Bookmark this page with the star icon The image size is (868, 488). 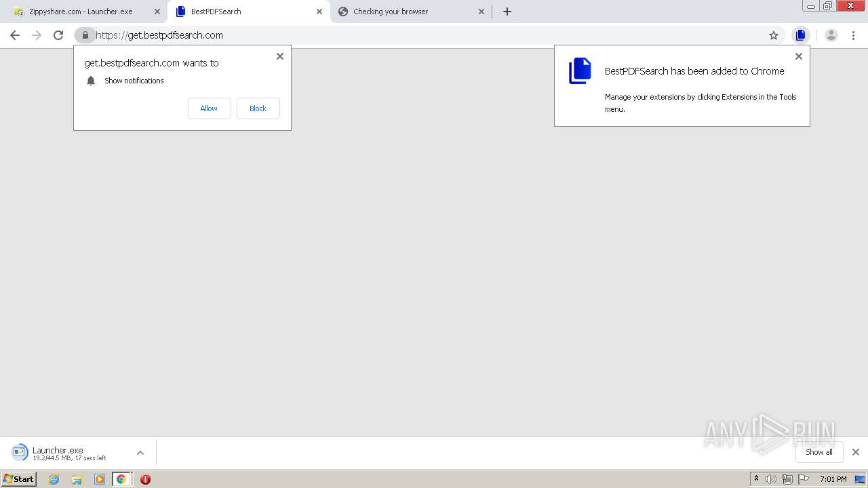click(x=774, y=35)
